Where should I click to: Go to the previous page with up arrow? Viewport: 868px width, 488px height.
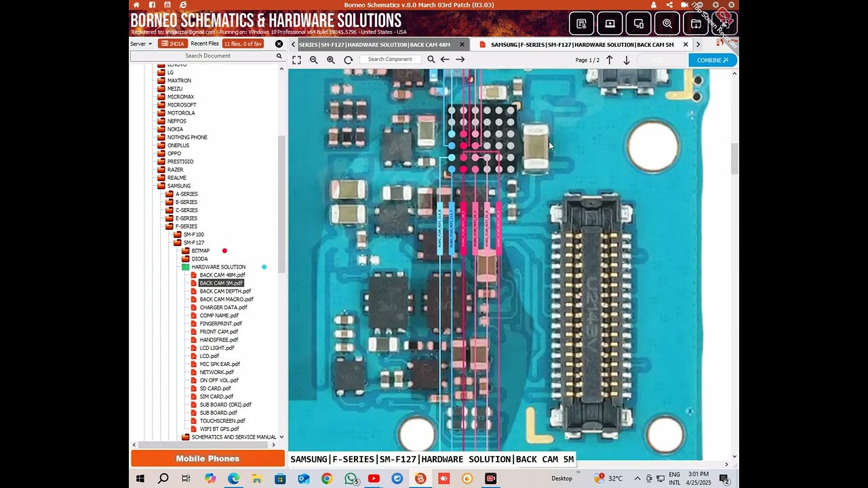(x=610, y=60)
